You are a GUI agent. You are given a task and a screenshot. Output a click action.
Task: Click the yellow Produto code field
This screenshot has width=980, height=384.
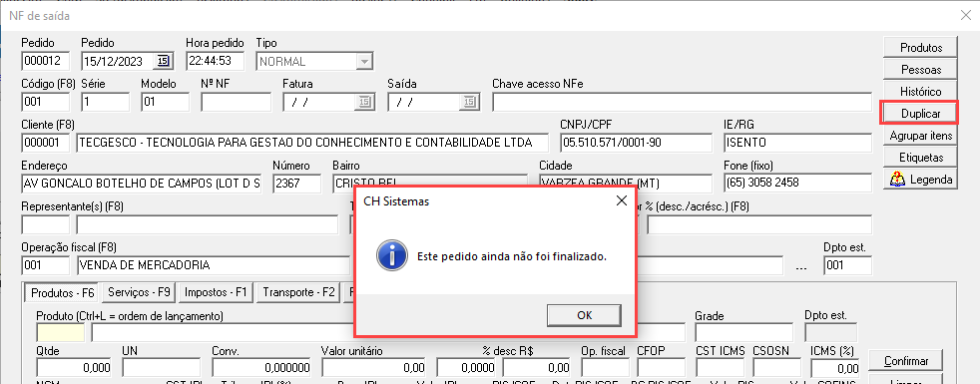[x=60, y=333]
